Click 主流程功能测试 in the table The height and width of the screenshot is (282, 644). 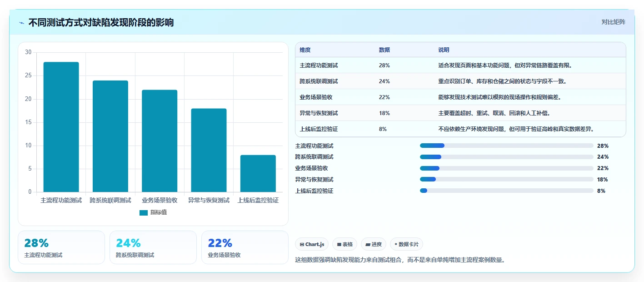tap(319, 65)
